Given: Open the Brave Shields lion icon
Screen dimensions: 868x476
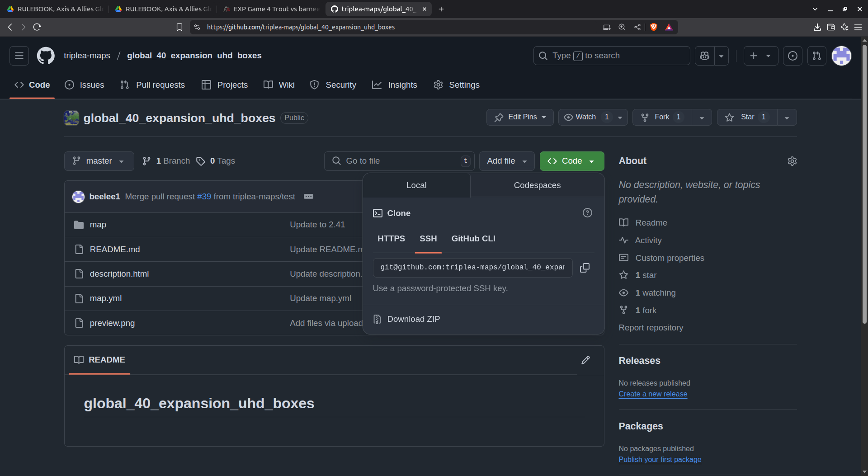Looking at the screenshot, I should point(653,27).
